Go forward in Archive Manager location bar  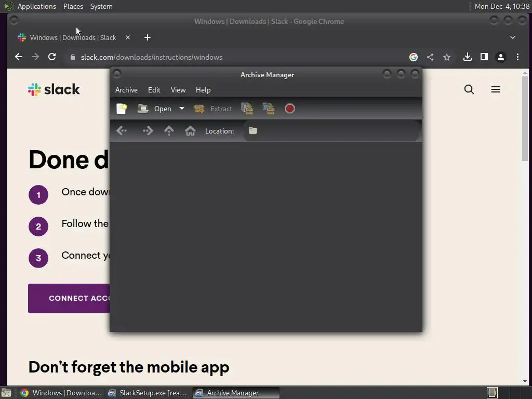click(148, 131)
